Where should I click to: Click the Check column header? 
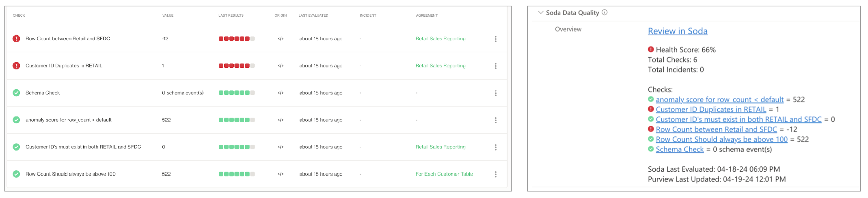pyautogui.click(x=19, y=15)
